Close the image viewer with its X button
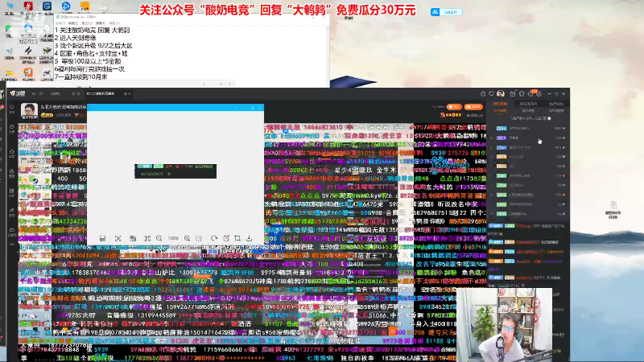Image resolution: width=644 pixels, height=362 pixels. 259,108
